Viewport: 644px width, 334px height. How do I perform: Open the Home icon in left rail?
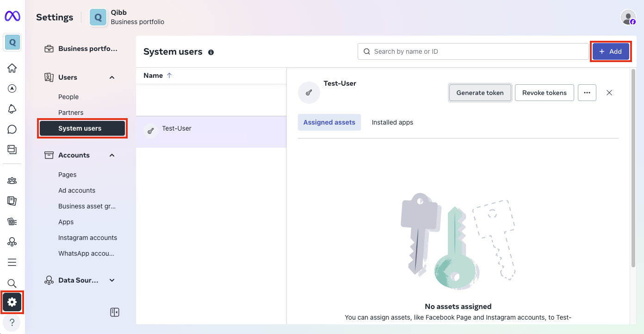point(12,68)
